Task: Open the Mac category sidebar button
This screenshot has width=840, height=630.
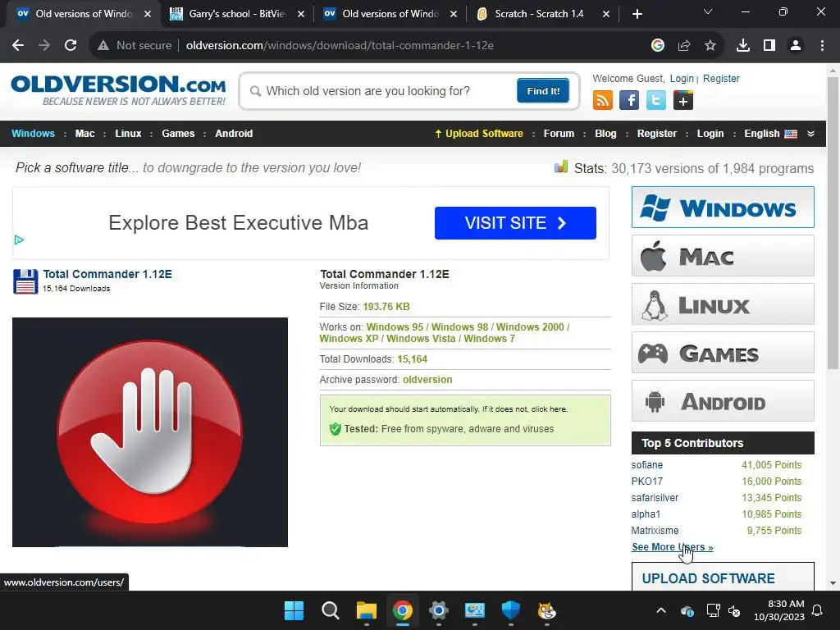Action: coord(723,256)
